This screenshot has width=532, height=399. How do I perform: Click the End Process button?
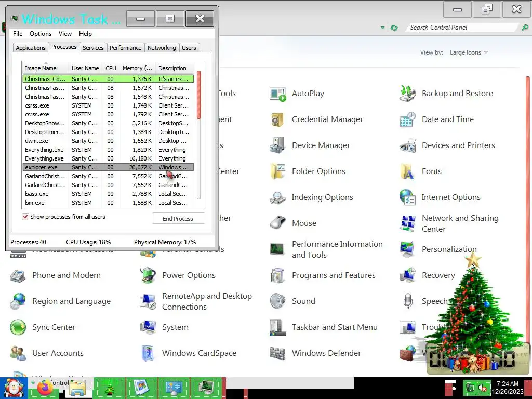(178, 219)
